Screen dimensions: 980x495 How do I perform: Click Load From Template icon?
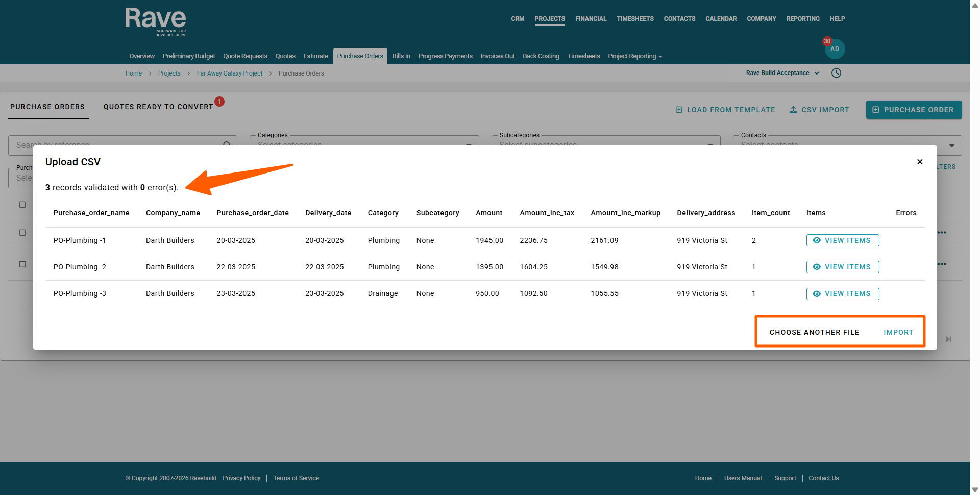point(679,110)
